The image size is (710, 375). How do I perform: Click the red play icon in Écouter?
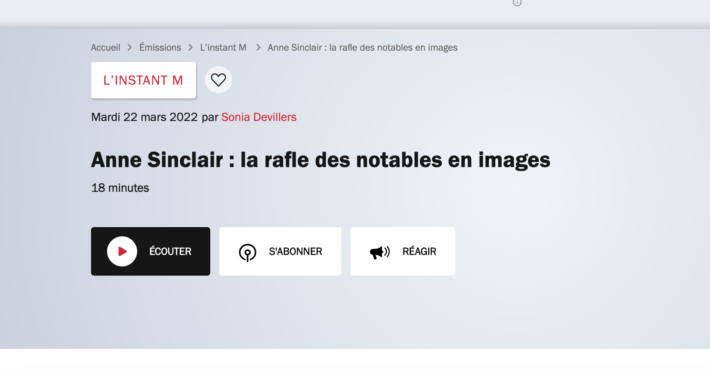pos(122,251)
